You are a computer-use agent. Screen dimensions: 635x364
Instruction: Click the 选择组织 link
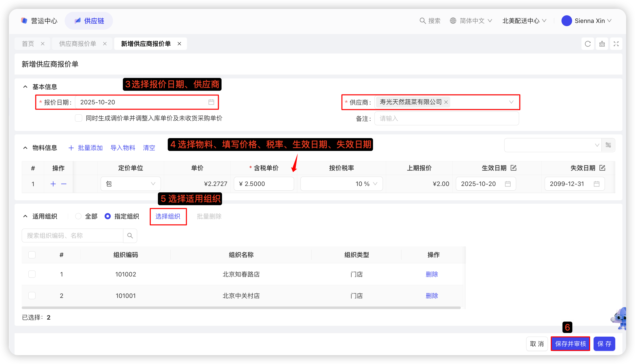[168, 216]
